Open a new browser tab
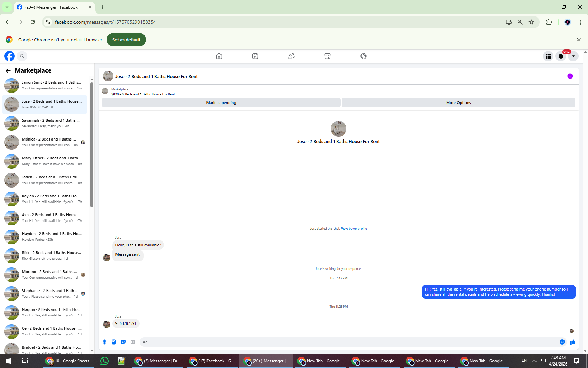This screenshot has height=368, width=588. tap(102, 7)
